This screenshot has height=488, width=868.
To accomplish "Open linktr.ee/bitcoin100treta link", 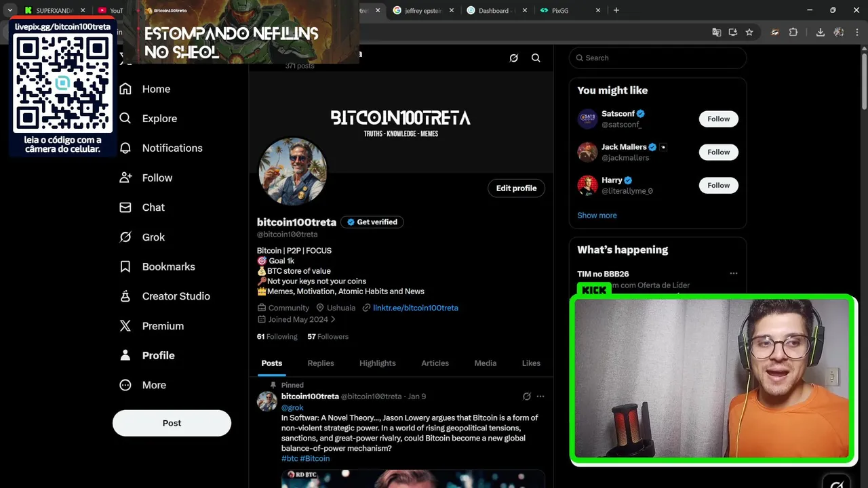I will pyautogui.click(x=416, y=308).
